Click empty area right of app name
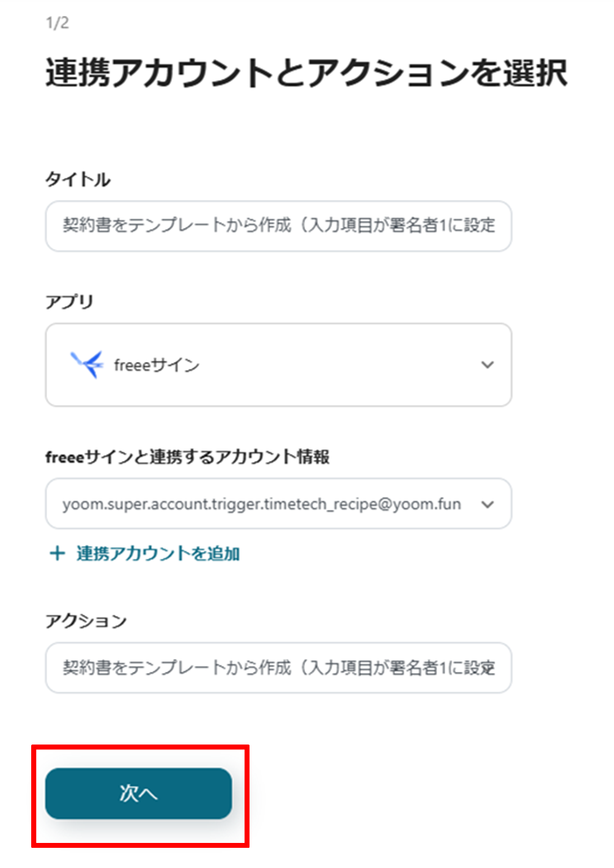The height and width of the screenshot is (868, 614). [x=336, y=365]
